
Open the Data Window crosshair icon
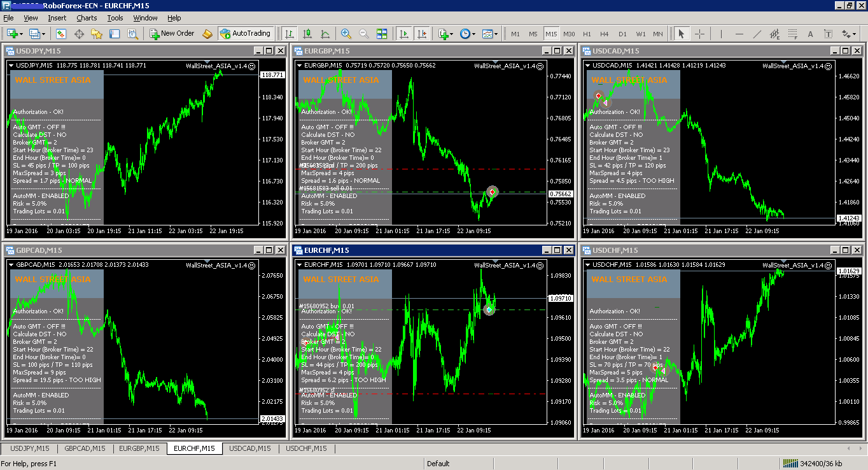pos(80,34)
